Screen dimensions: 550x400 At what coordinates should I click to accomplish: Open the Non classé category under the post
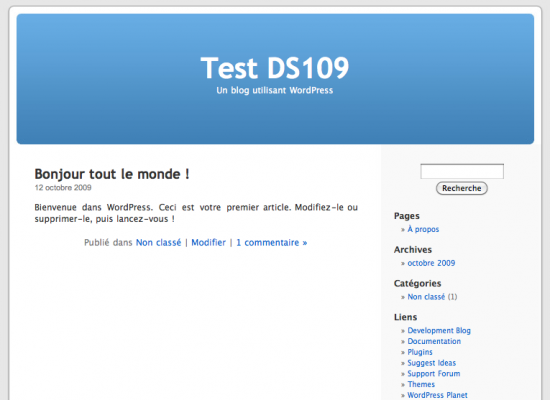click(x=159, y=242)
